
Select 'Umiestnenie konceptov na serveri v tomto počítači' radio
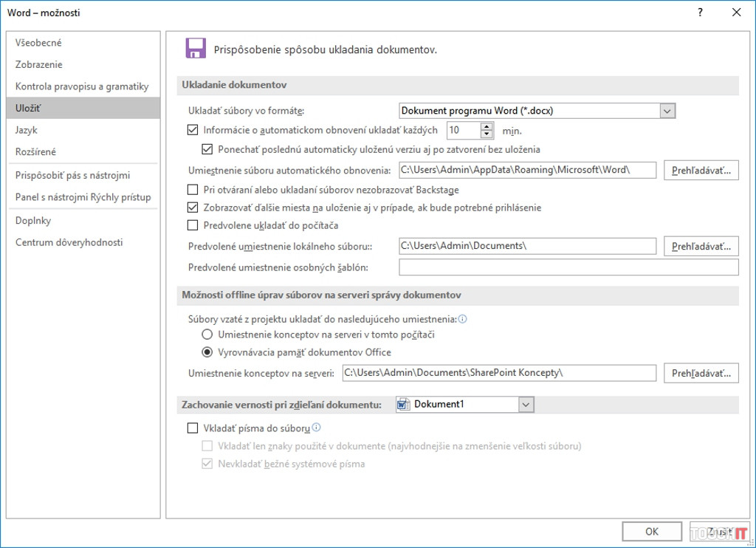pyautogui.click(x=207, y=335)
